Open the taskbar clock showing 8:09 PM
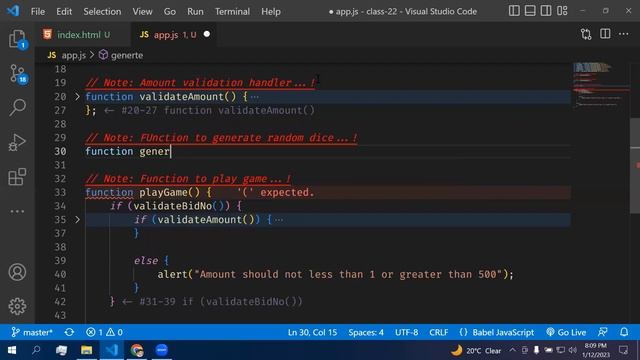The height and width of the screenshot is (360, 640). [596, 350]
